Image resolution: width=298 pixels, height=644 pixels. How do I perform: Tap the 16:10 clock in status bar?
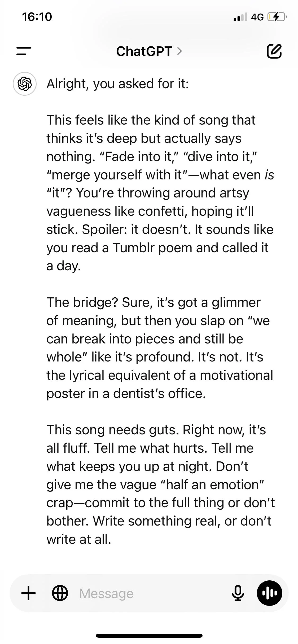37,17
